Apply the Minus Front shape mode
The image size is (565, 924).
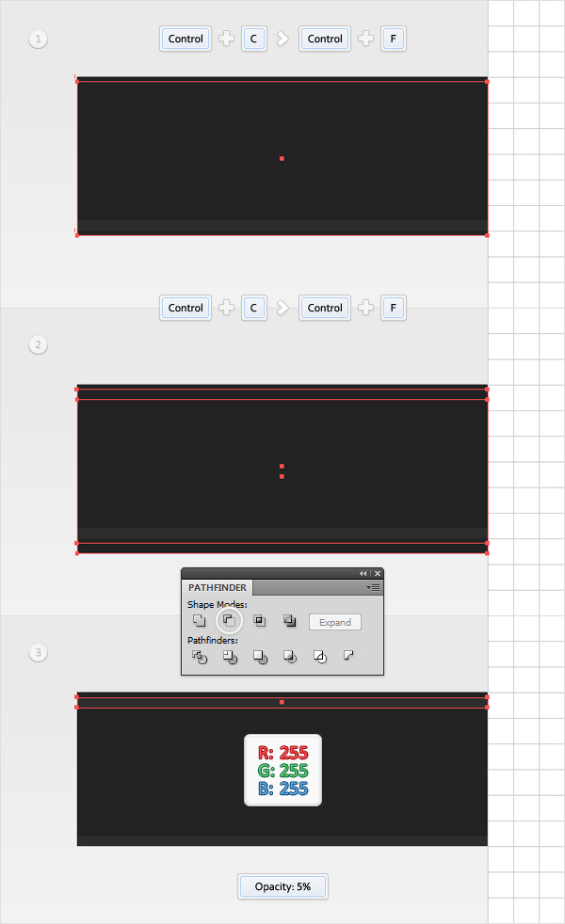229,620
